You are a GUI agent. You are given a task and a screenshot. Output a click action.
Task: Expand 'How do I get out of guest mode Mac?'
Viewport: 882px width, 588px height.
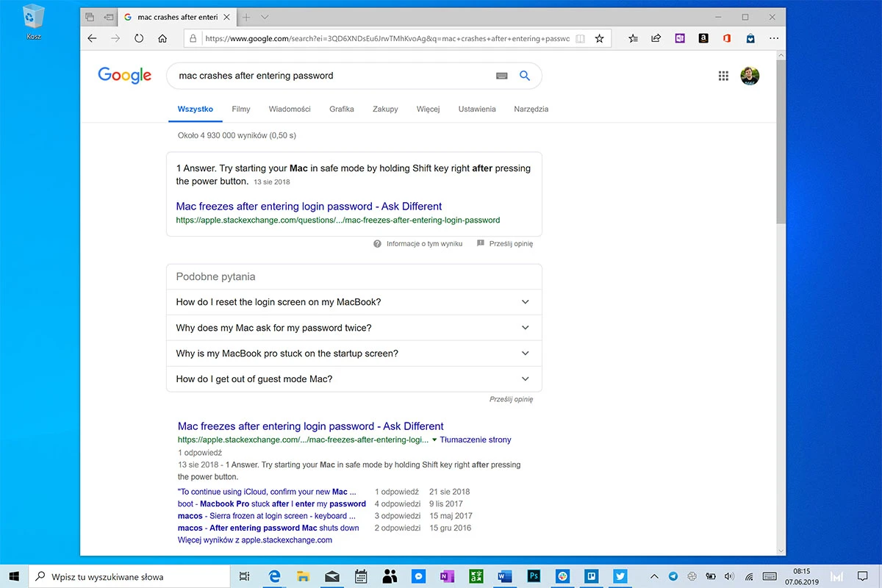354,379
